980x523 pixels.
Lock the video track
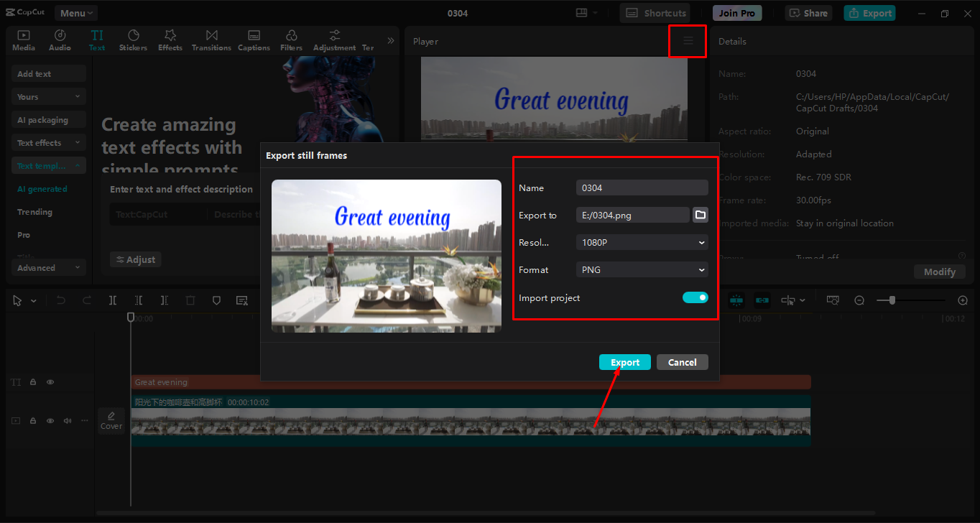[32, 420]
